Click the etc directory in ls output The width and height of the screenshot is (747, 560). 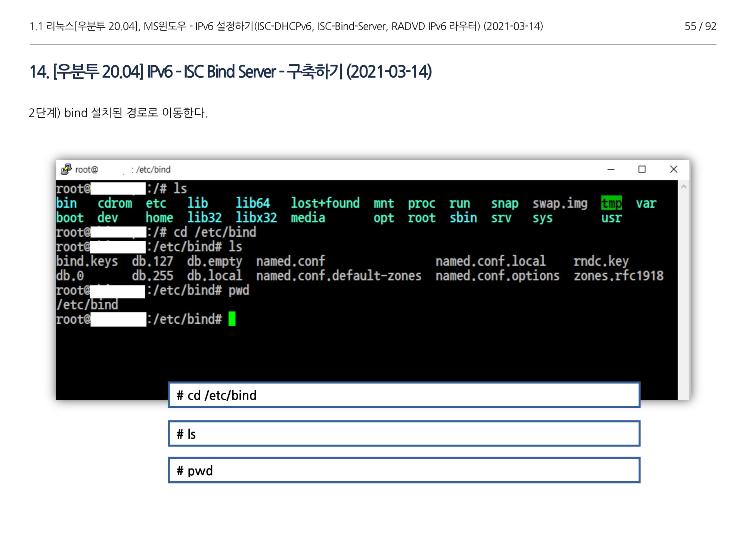click(156, 203)
